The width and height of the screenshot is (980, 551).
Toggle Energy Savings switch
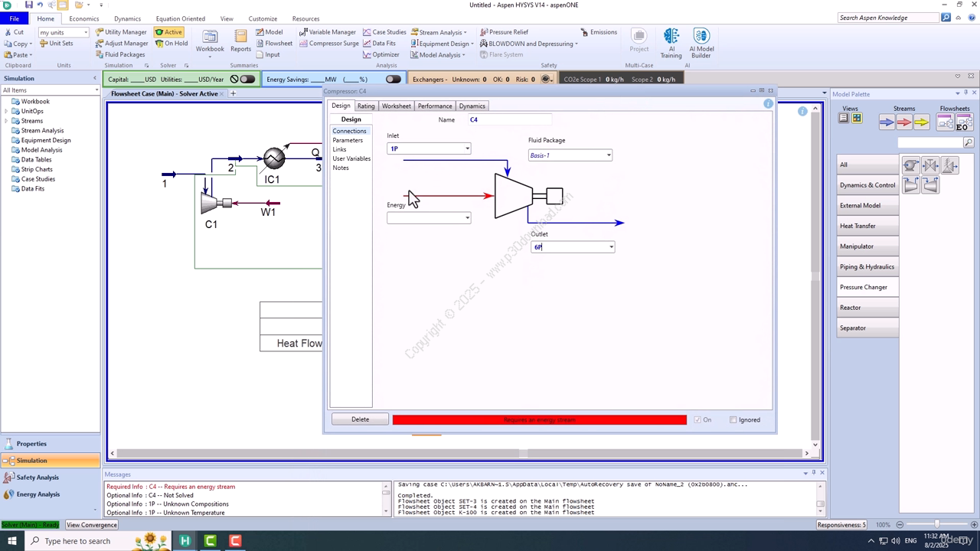(394, 79)
